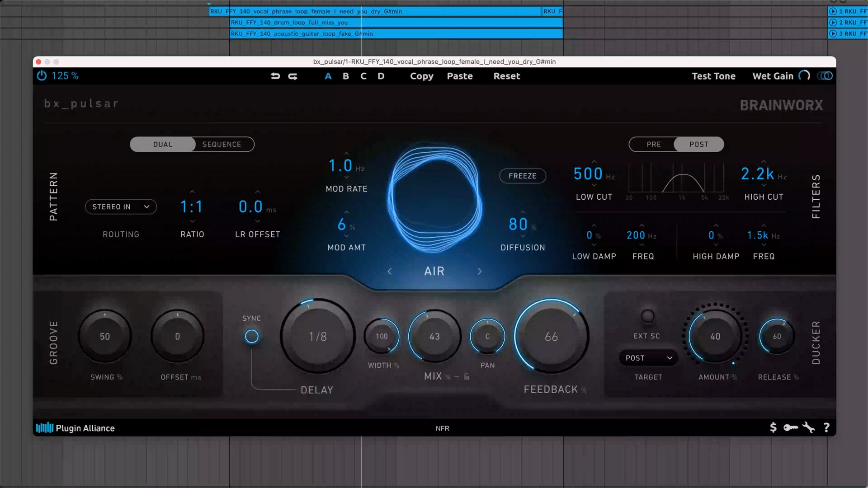Toggle the FREEZE button
868x488 pixels.
click(x=523, y=176)
